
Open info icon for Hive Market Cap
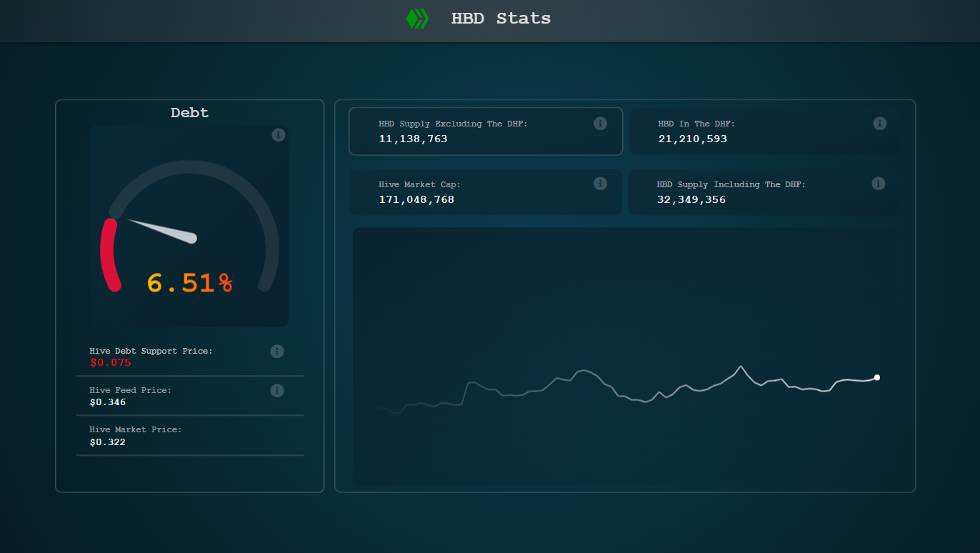(600, 184)
